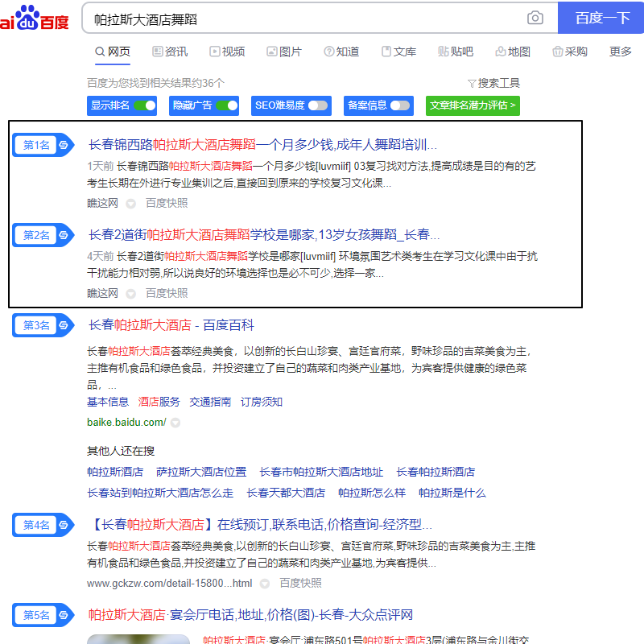This screenshot has height=644, width=644.
Task: Switch to the 知道 tab
Action: tap(341, 52)
